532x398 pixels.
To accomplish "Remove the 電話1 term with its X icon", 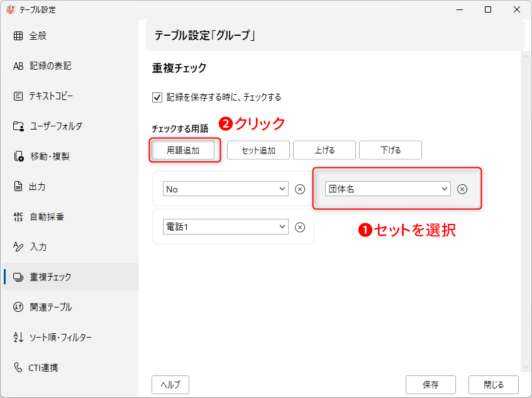I will (x=300, y=227).
